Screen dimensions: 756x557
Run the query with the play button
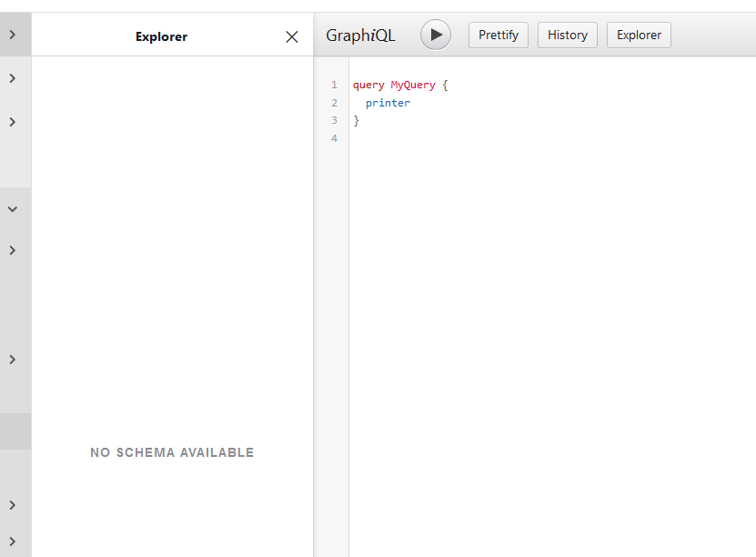click(435, 35)
